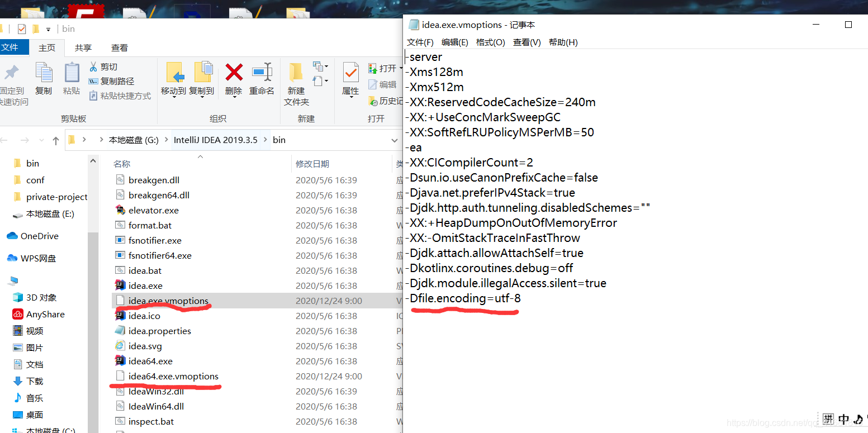Toggle the quick access toolbar properties checkbox
This screenshot has width=868, height=433.
pyautogui.click(x=22, y=29)
